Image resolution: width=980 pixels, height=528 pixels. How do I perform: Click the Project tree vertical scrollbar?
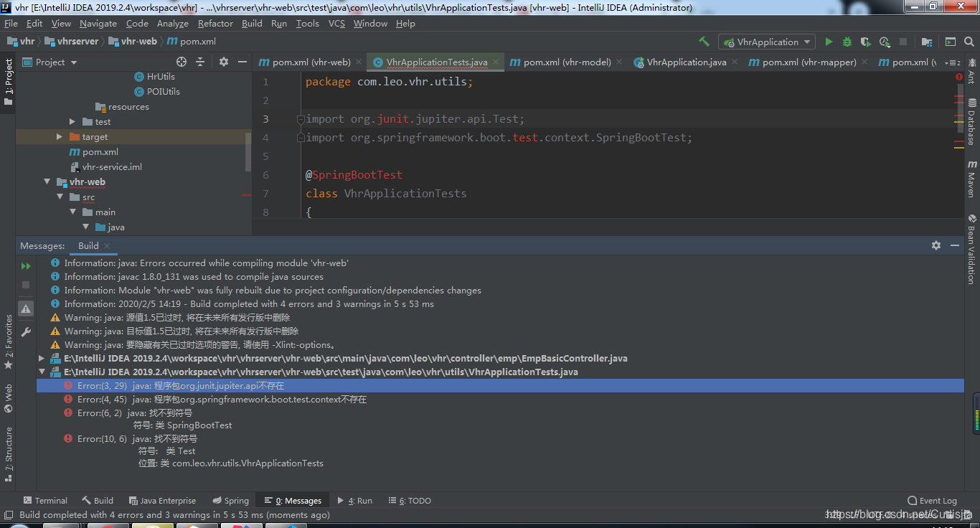[x=248, y=151]
